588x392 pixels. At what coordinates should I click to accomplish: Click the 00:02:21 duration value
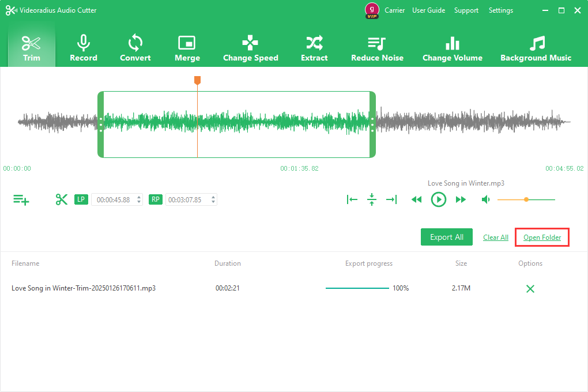[x=227, y=288]
